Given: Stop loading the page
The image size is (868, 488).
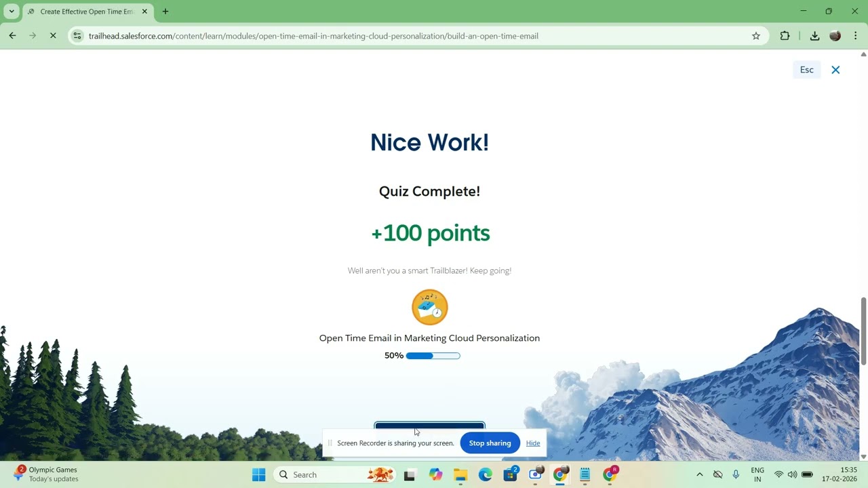Looking at the screenshot, I should (53, 36).
